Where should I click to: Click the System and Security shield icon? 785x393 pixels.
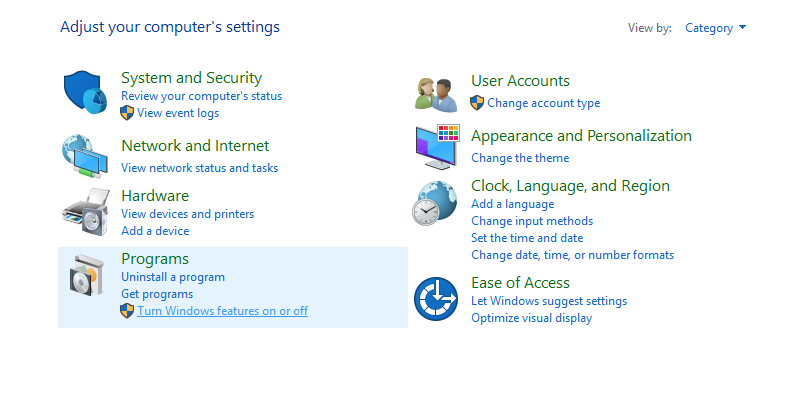click(x=85, y=93)
